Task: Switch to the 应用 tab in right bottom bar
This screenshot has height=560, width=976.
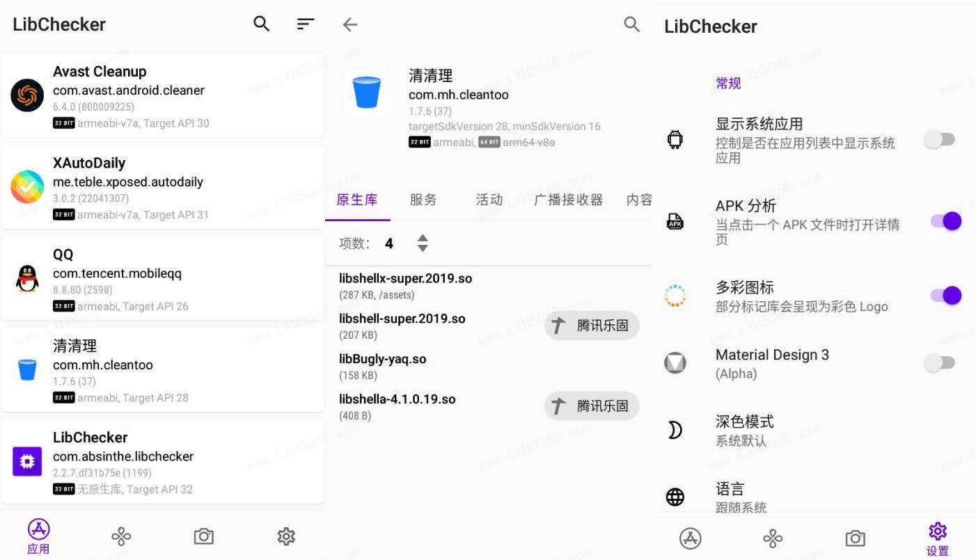Action: tap(690, 538)
